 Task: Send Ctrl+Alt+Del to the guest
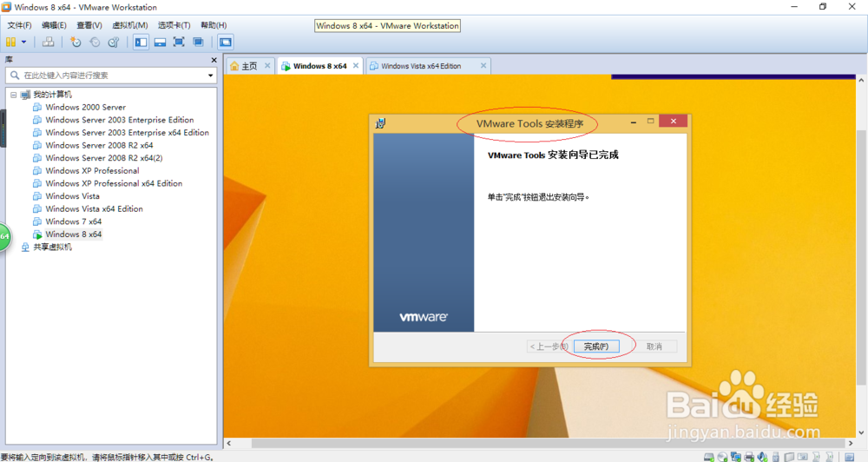48,42
